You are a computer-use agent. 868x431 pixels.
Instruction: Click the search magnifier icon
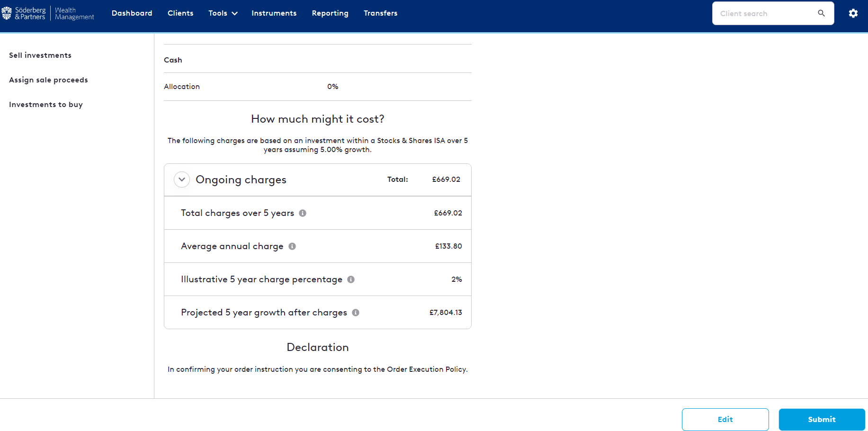822,13
